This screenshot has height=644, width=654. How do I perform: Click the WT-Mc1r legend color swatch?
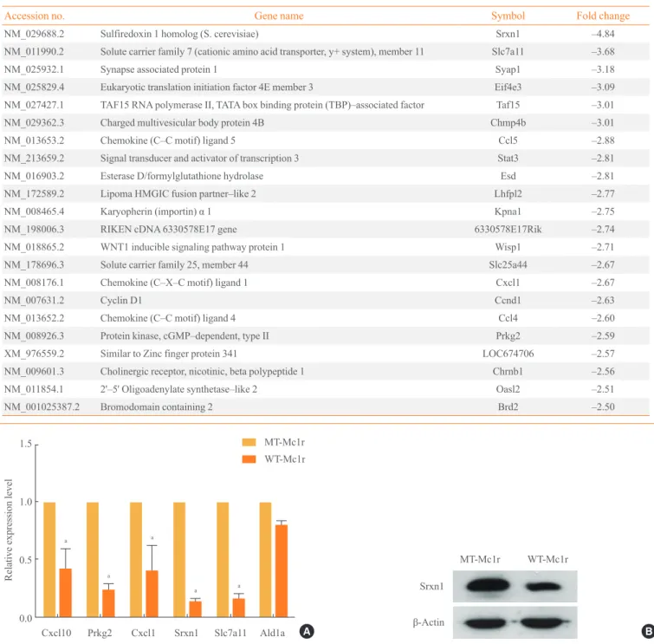tap(249, 459)
